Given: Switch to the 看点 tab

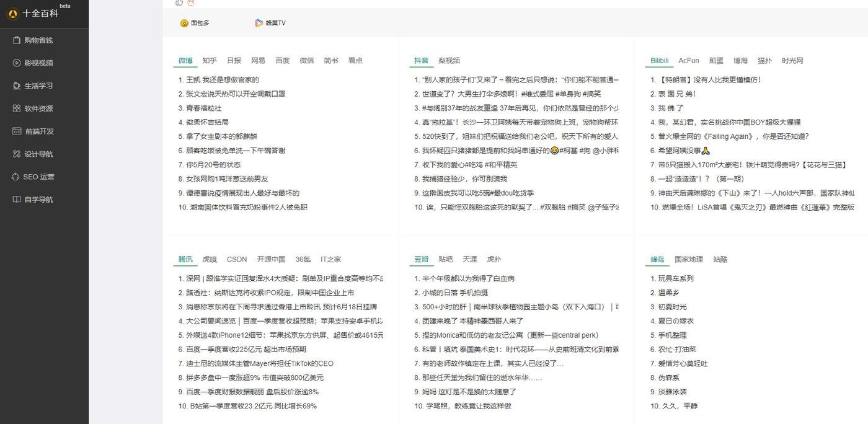Looking at the screenshot, I should [x=355, y=61].
